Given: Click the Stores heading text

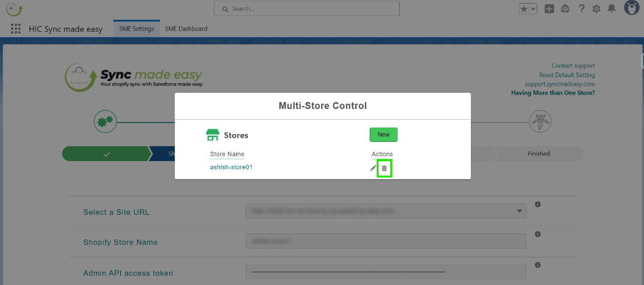Looking at the screenshot, I should coord(236,135).
